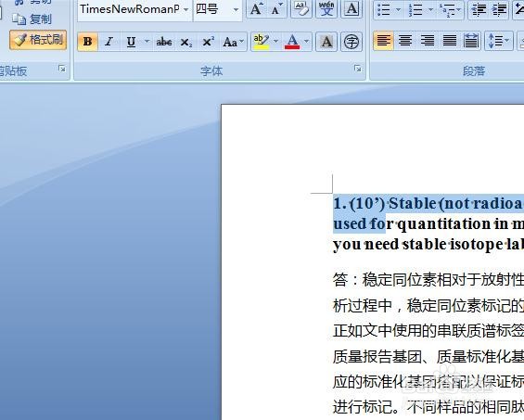Open underline style dropdown arrow
The image size is (524, 420).
[x=147, y=42]
